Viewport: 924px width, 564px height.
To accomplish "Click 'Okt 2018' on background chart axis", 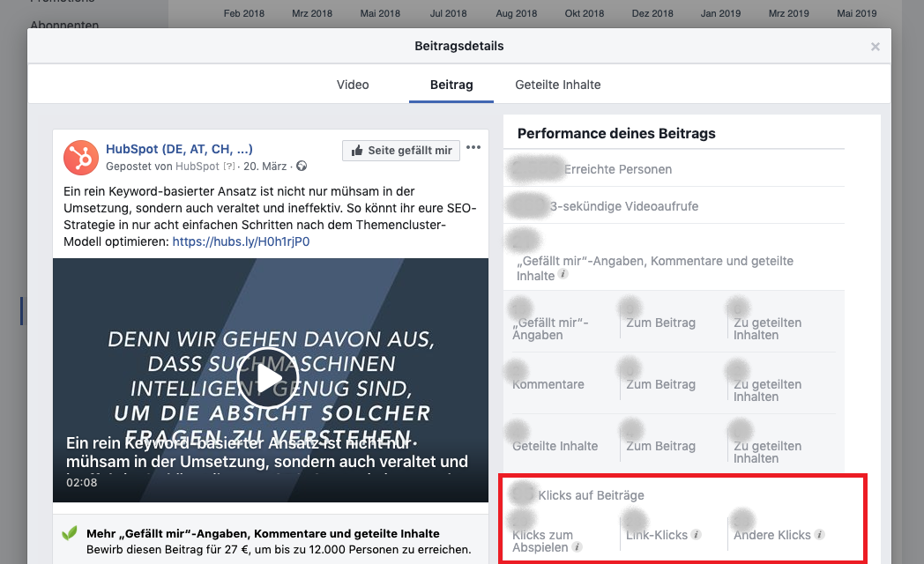I will pos(585,13).
